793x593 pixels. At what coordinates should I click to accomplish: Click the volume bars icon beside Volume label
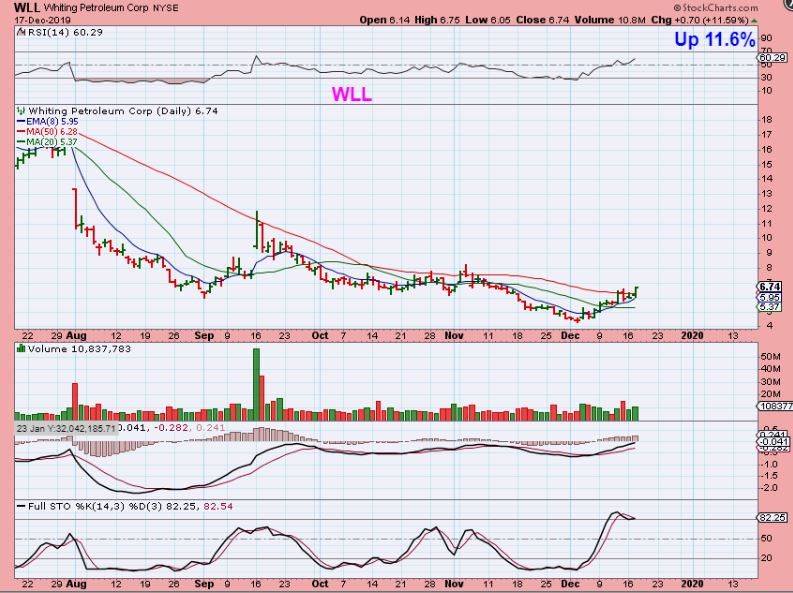21,349
